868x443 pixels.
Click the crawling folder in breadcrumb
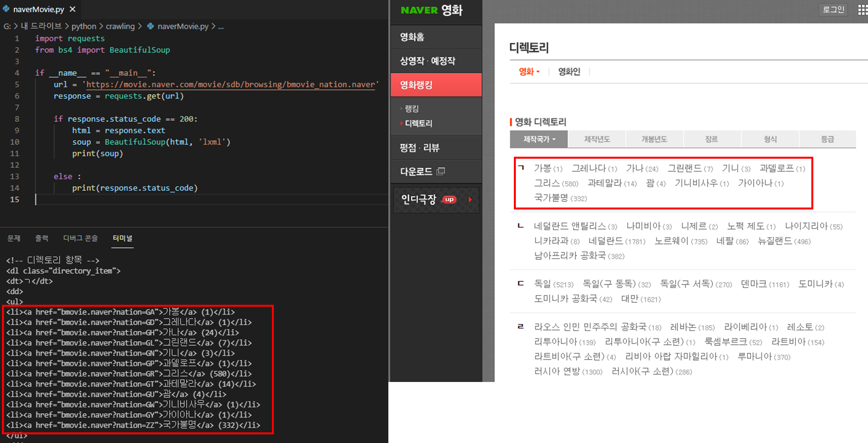coord(120,26)
